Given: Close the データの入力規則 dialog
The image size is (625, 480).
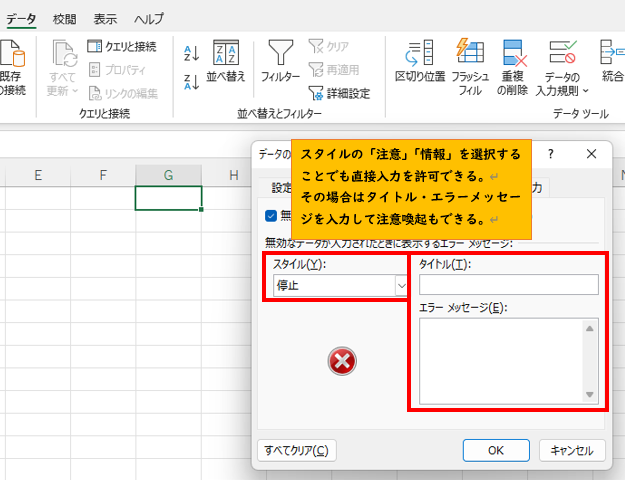Looking at the screenshot, I should click(592, 153).
